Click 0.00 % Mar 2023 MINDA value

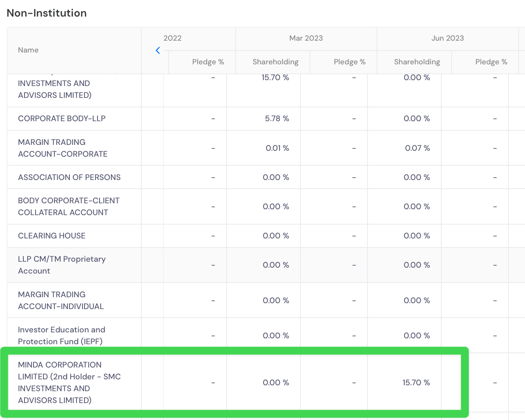[276, 382]
